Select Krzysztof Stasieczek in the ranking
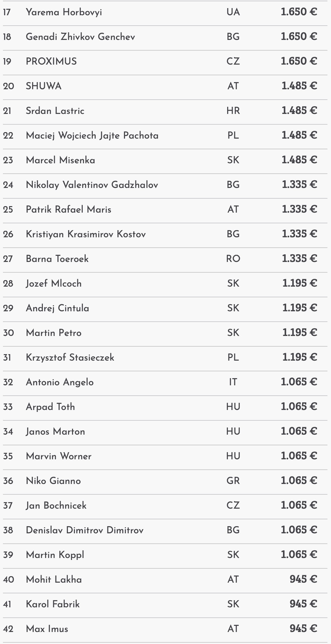This screenshot has height=644, width=331. click(70, 358)
